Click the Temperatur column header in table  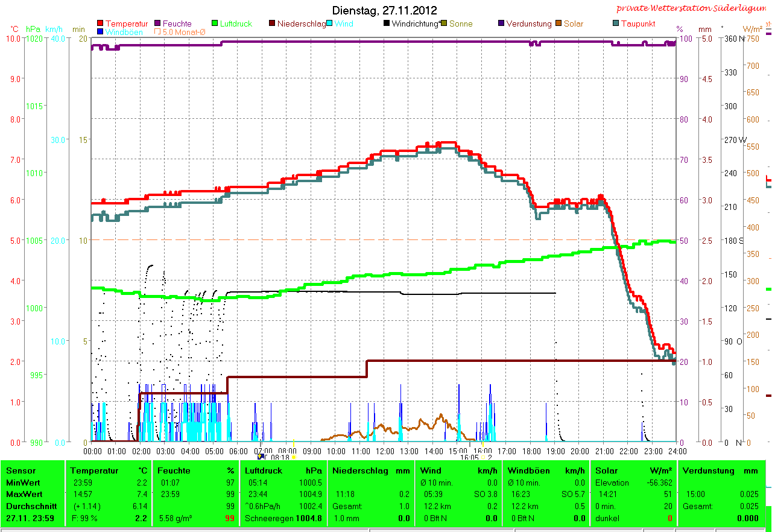92,470
